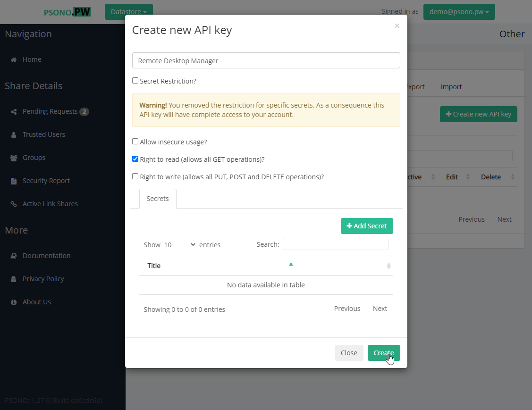The height and width of the screenshot is (410, 532).
Task: Open the Home navigation item
Action: pos(32,59)
